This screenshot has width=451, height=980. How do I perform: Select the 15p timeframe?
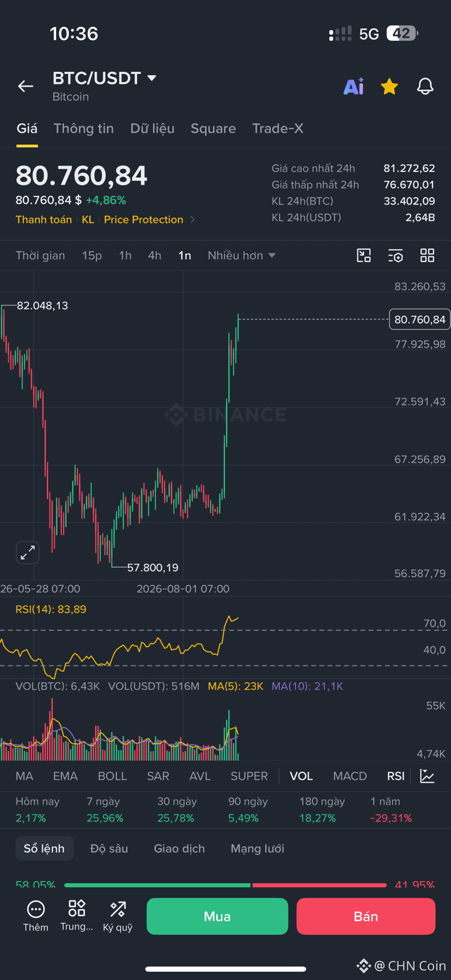point(92,255)
